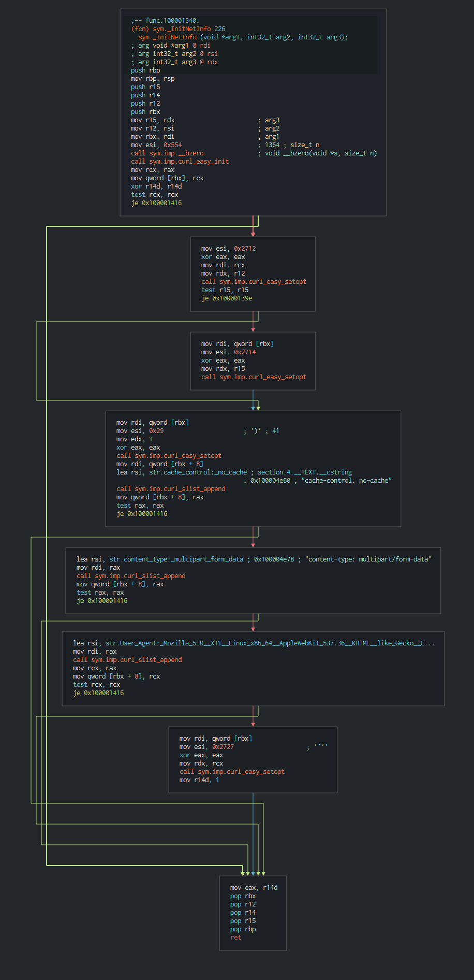
Task: Select the 'pop r12' instruction
Action: coord(243,904)
